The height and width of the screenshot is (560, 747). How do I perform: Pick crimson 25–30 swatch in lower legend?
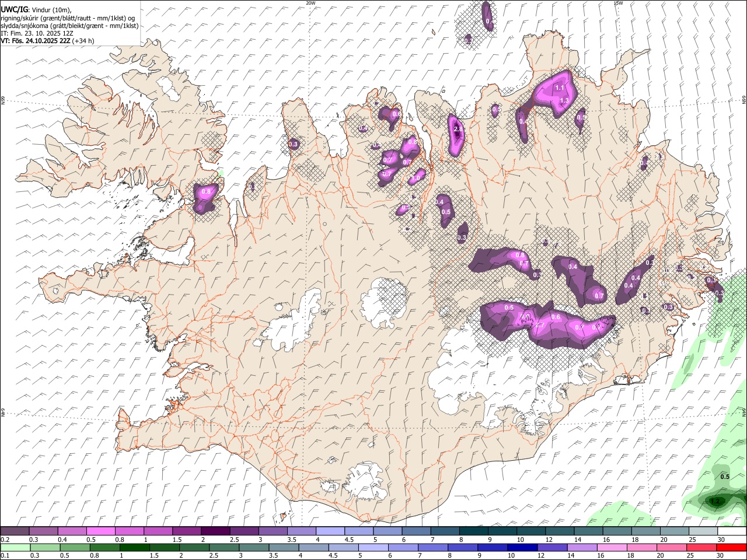click(x=700, y=547)
